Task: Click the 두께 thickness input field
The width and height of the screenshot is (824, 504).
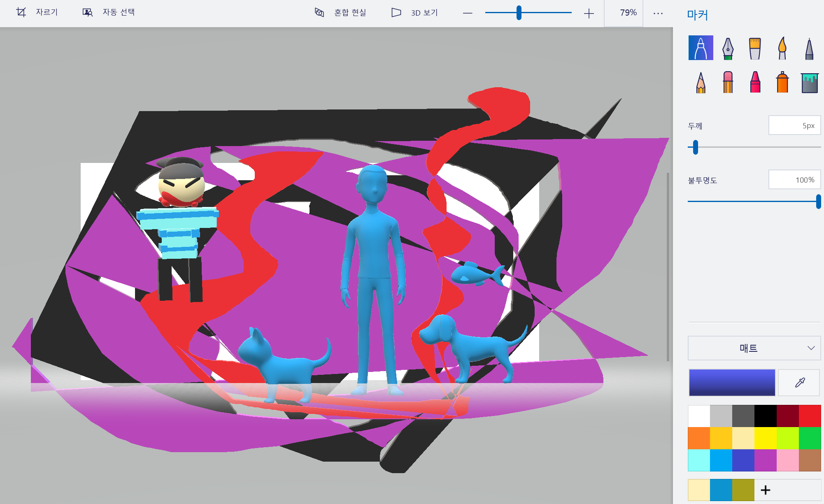Action: 794,125
